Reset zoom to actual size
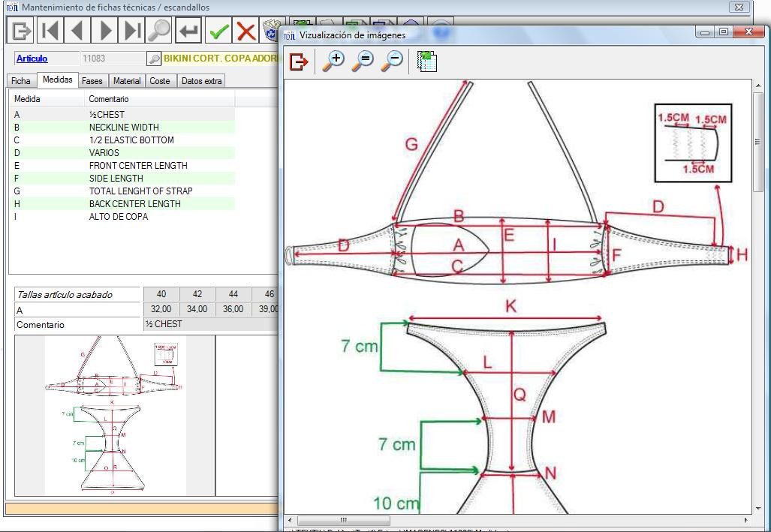Screen dimensions: 771x532 362,62
